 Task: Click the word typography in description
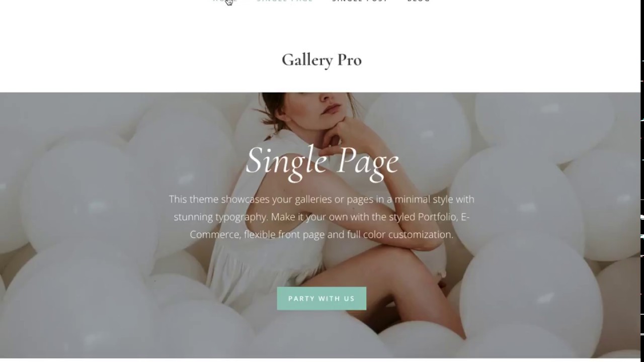pyautogui.click(x=241, y=217)
